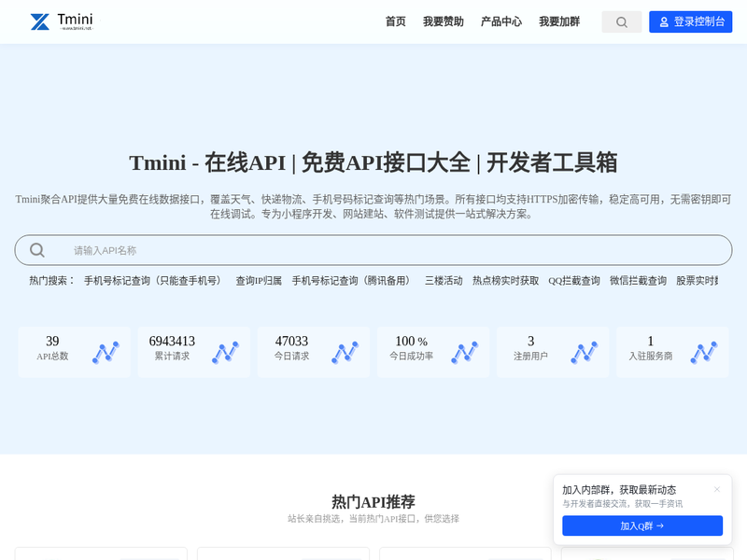Click the 47033 今日请求 value
This screenshot has height=560, width=747.
tap(291, 341)
